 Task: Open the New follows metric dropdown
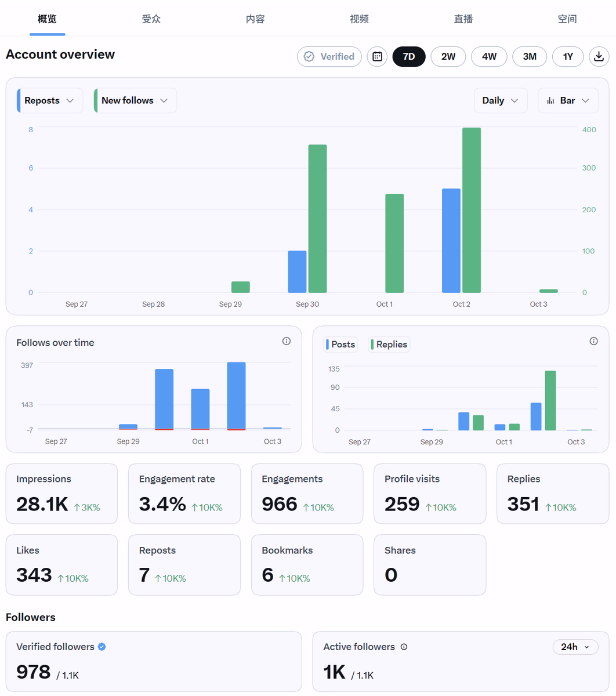135,100
